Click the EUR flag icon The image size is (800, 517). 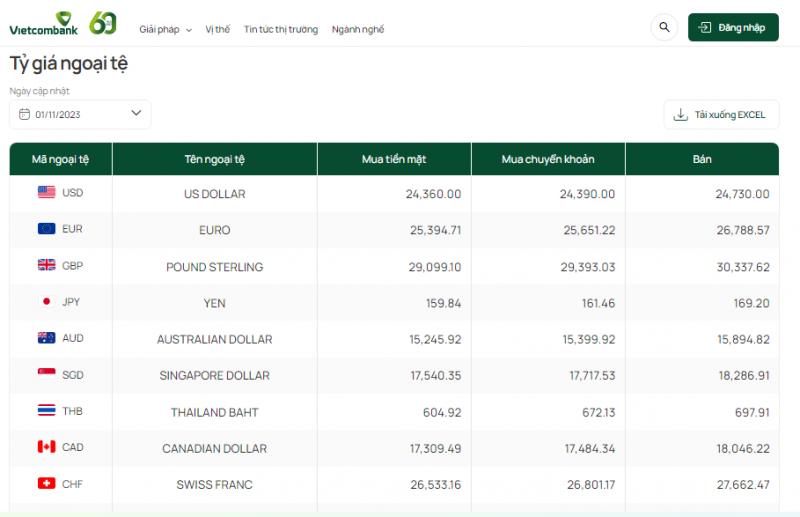(x=46, y=229)
